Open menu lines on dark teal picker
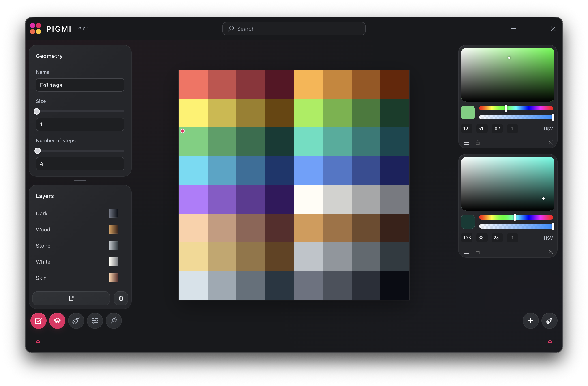The width and height of the screenshot is (588, 386). (x=466, y=252)
